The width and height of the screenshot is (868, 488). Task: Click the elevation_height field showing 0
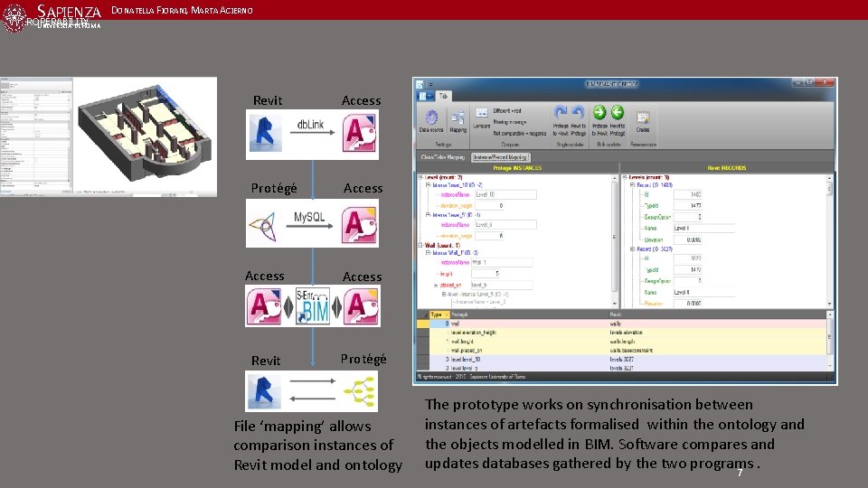pos(490,206)
